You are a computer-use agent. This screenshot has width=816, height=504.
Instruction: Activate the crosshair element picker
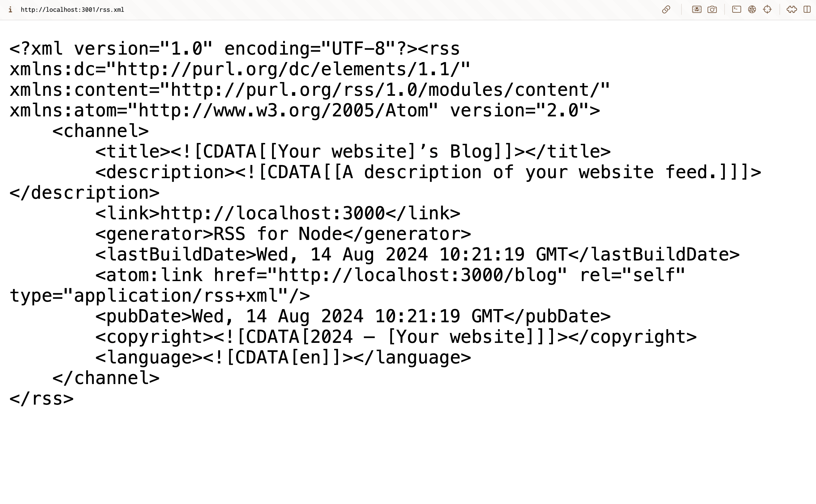(767, 10)
